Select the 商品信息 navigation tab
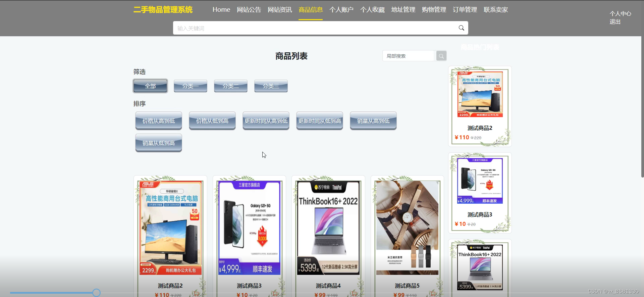The width and height of the screenshot is (644, 297). pyautogui.click(x=311, y=10)
